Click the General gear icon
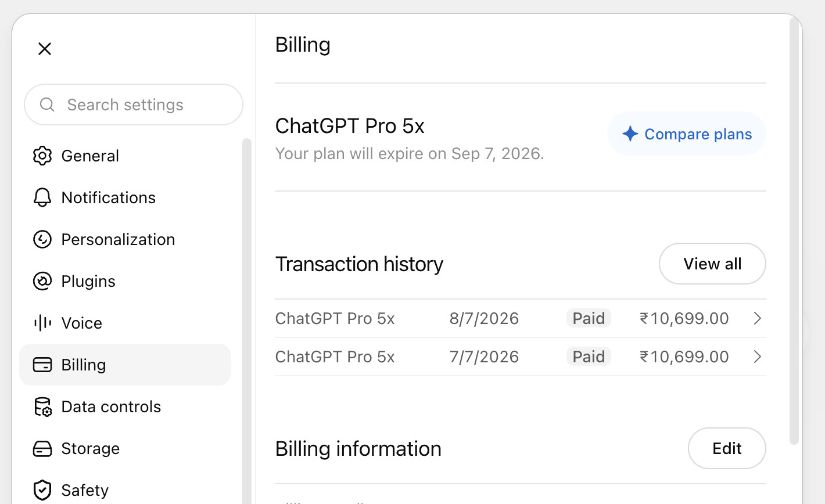This screenshot has height=504, width=825. pos(42,156)
